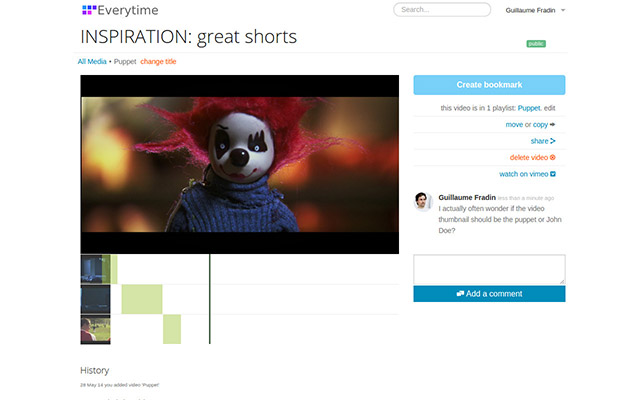
Task: Click the green segment in third timeline row
Action: point(172,329)
